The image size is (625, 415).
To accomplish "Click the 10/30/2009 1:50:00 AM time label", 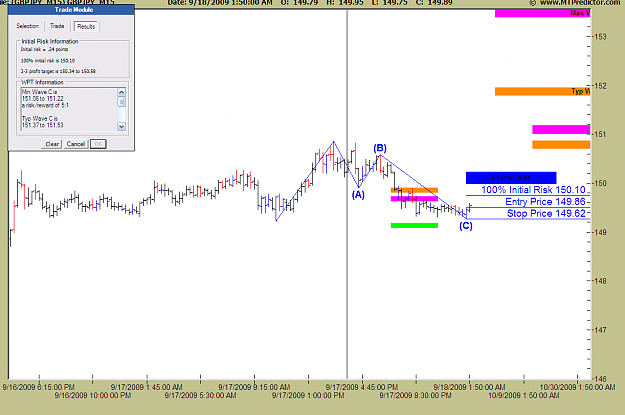I will 577,387.
